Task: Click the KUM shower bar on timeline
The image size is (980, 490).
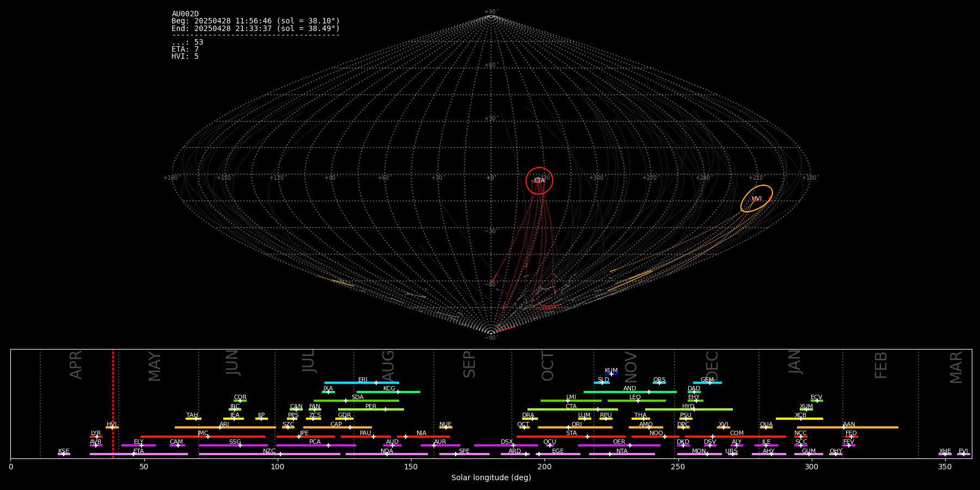Action: point(611,374)
